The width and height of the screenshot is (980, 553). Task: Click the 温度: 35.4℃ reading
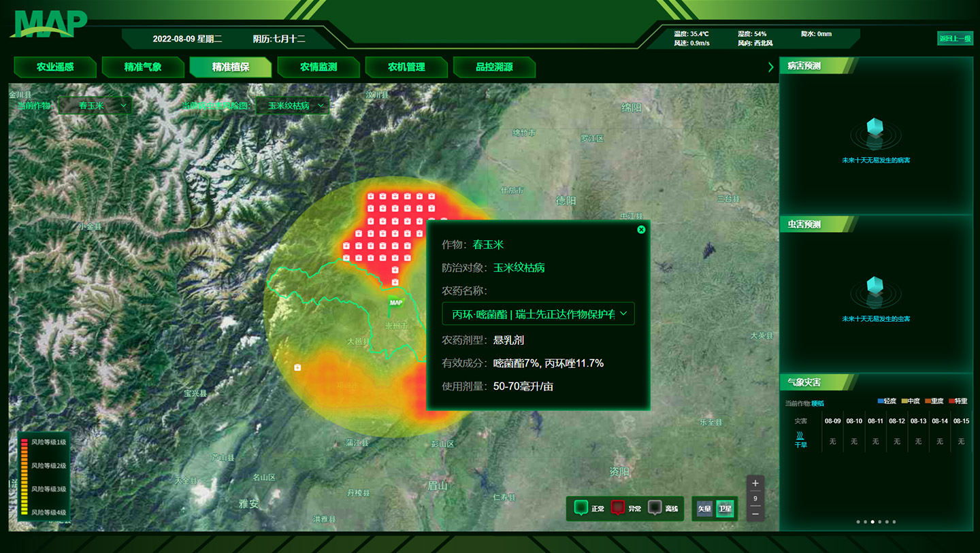tap(691, 34)
